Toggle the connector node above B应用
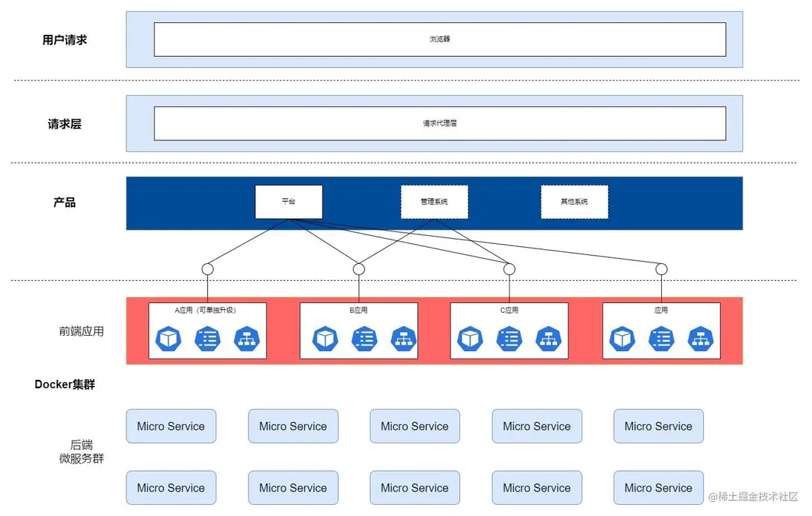This screenshot has width=812, height=516. (x=359, y=269)
